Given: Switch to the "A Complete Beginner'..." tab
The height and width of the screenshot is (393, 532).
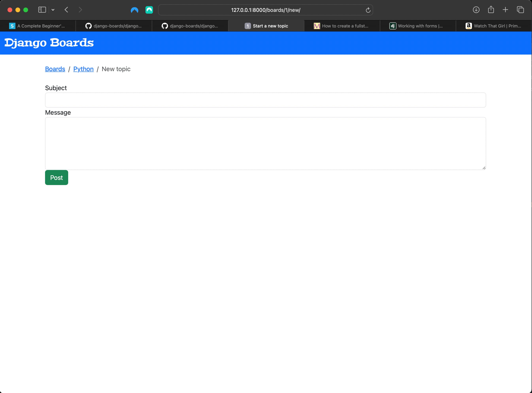Looking at the screenshot, I should 38,26.
